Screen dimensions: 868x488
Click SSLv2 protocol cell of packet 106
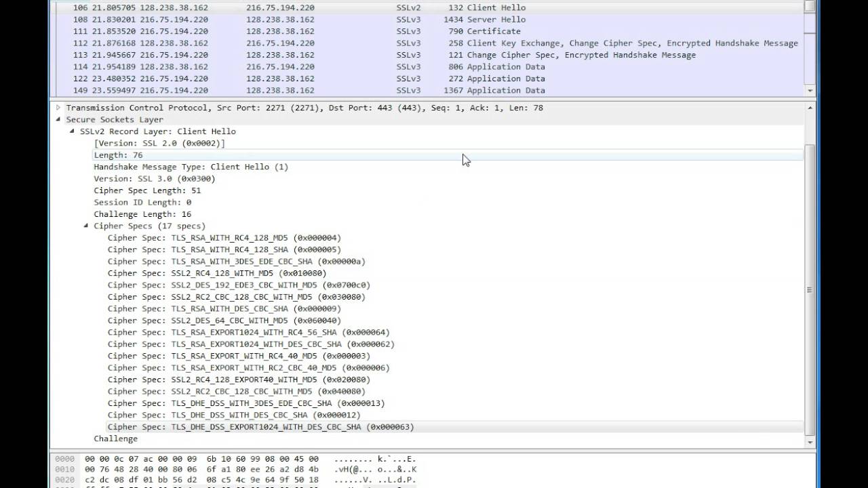pos(408,7)
